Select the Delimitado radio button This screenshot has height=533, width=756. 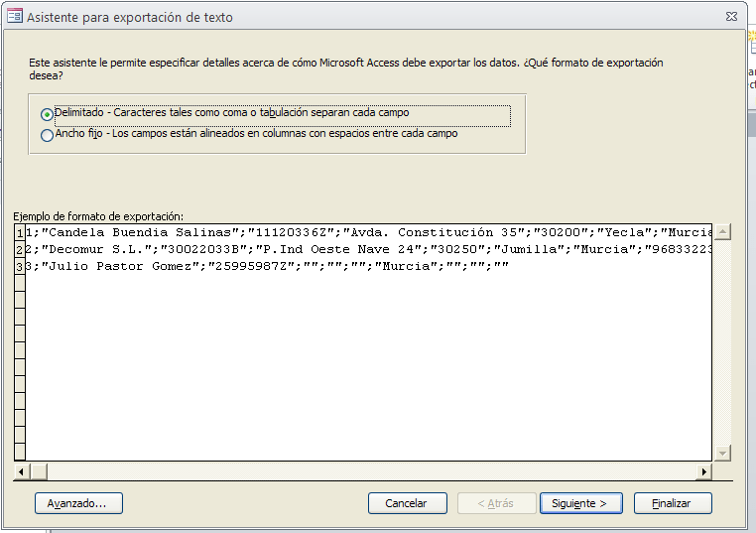(48, 114)
